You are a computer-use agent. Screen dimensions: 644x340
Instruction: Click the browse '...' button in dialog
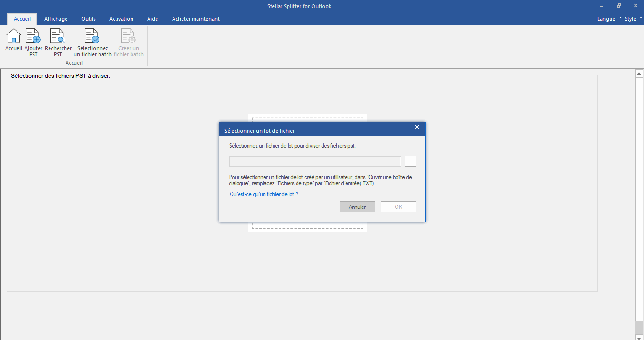pos(411,162)
